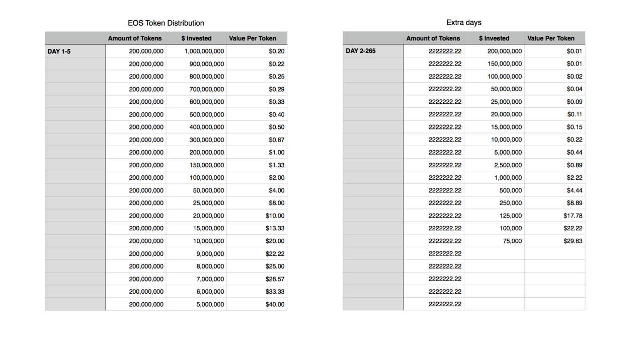
Task: Select the "$29.63" value cell in Extra days
Action: point(554,241)
